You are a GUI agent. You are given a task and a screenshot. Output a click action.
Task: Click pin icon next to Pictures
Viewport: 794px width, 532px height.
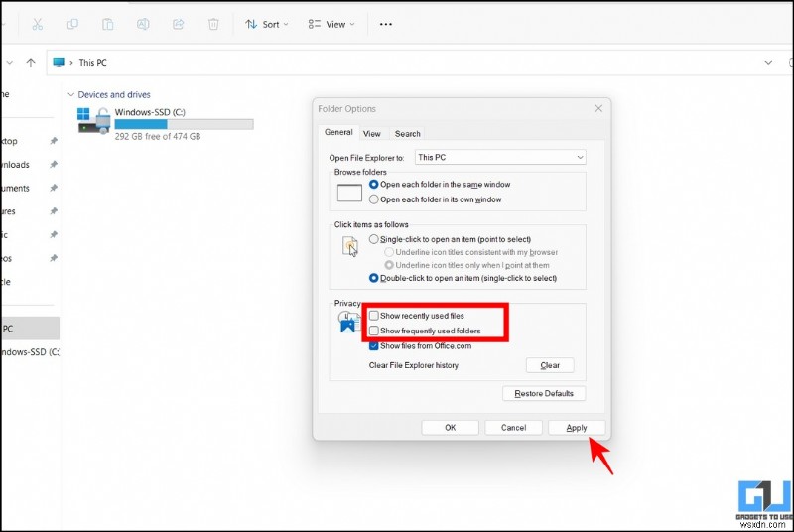click(x=54, y=211)
